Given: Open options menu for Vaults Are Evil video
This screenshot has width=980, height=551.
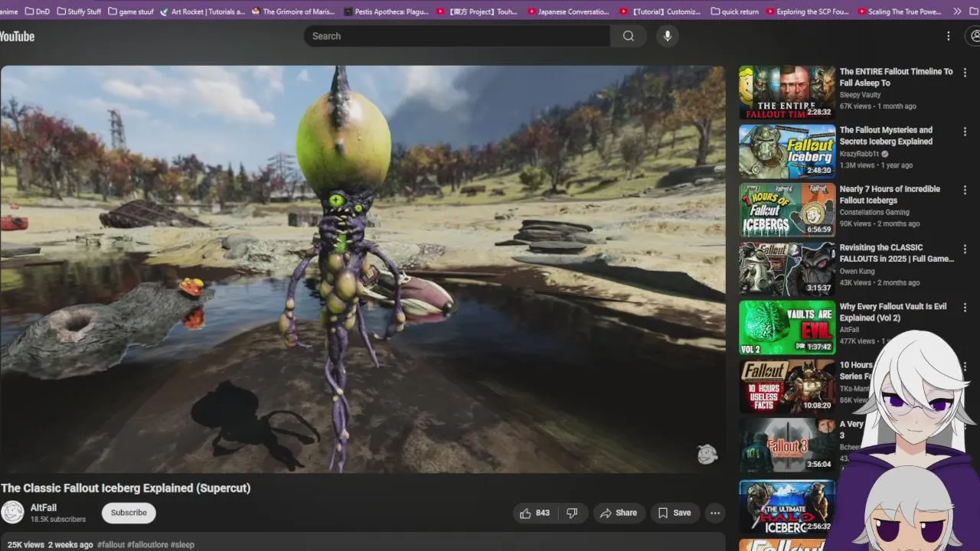Looking at the screenshot, I should pyautogui.click(x=965, y=308).
